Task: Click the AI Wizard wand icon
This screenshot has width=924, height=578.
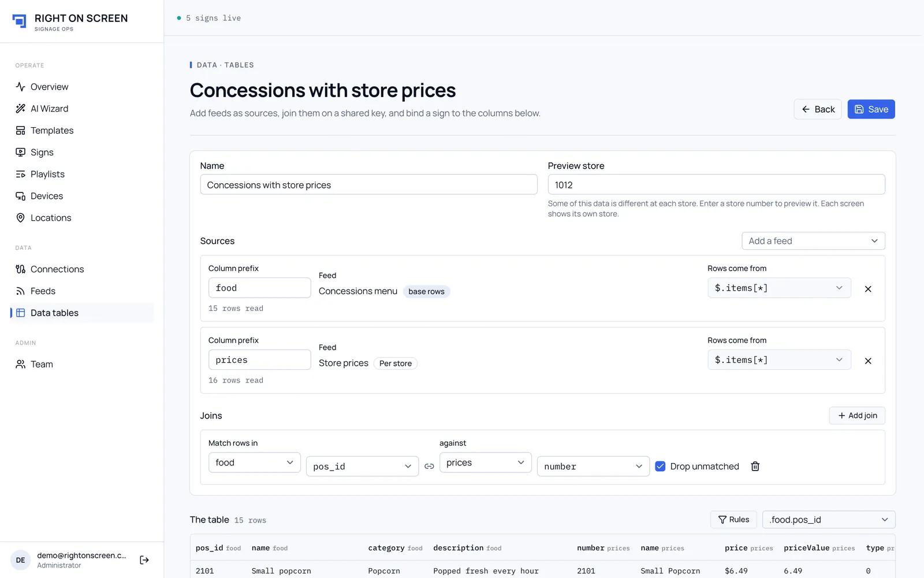Action: pos(20,109)
